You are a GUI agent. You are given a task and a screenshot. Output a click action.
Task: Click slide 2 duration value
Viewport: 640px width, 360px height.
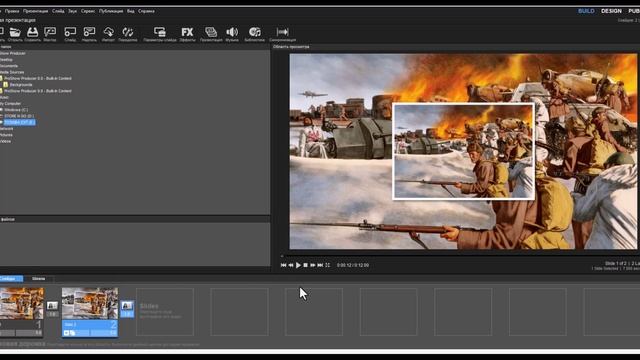pos(113,333)
